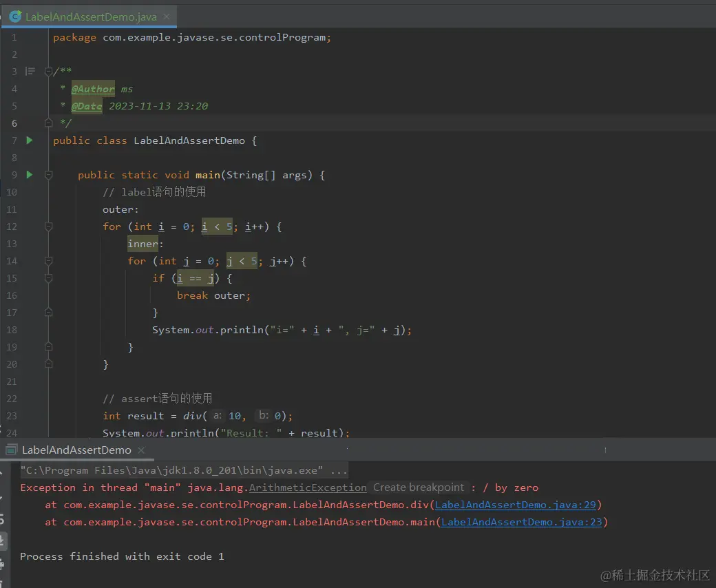
Task: Run the main method from the gutter arrow
Action: pyautogui.click(x=30, y=174)
